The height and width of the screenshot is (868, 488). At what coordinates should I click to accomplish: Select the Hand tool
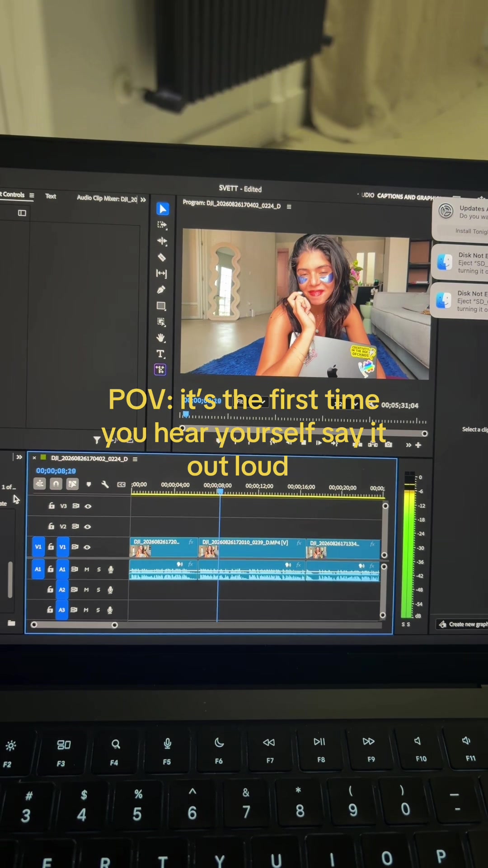[160, 338]
